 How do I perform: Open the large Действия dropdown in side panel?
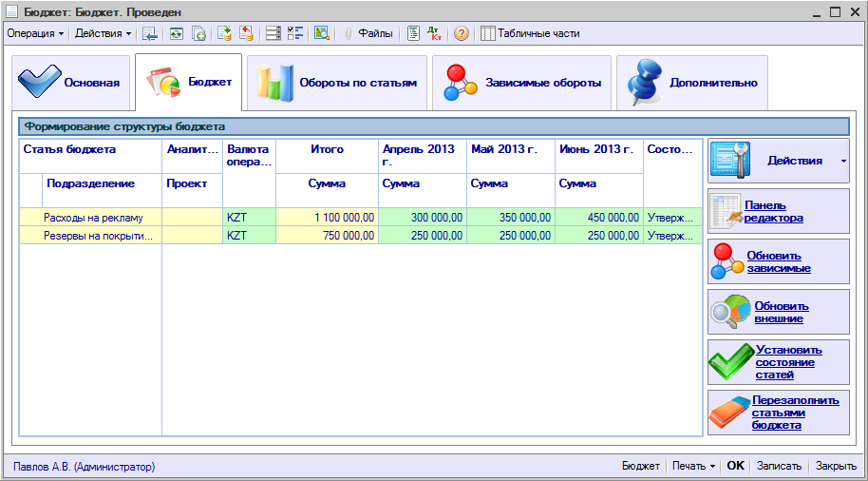pyautogui.click(x=778, y=161)
